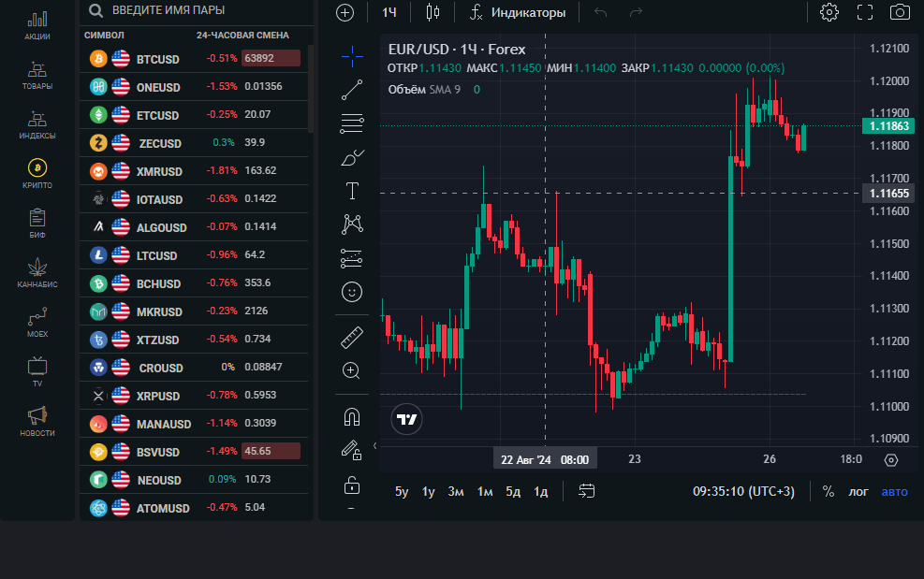924x579 pixels.
Task: Open the Новости section
Action: pos(37,422)
